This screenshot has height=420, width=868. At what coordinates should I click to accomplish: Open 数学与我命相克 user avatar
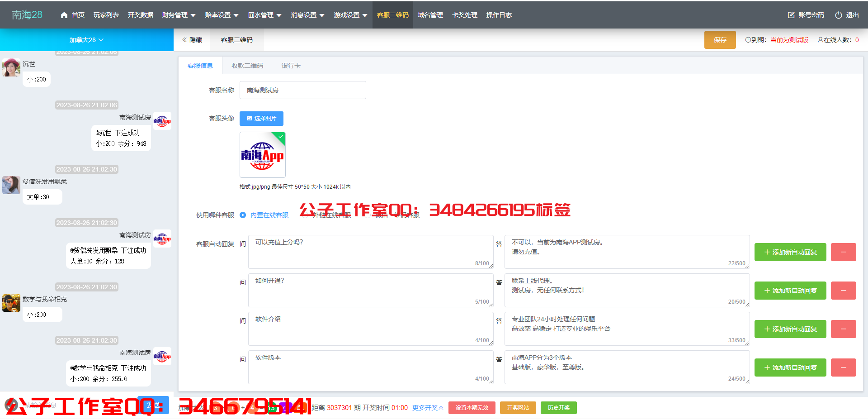[11, 303]
